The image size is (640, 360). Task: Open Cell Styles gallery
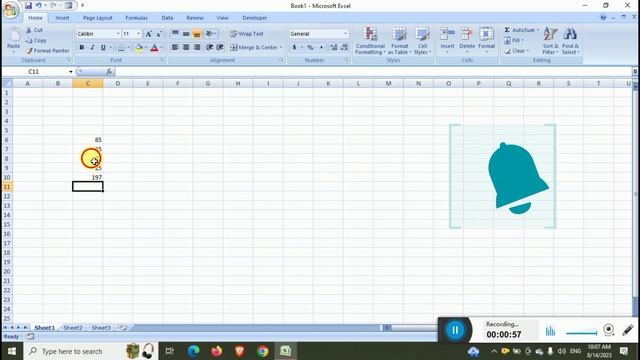click(422, 41)
